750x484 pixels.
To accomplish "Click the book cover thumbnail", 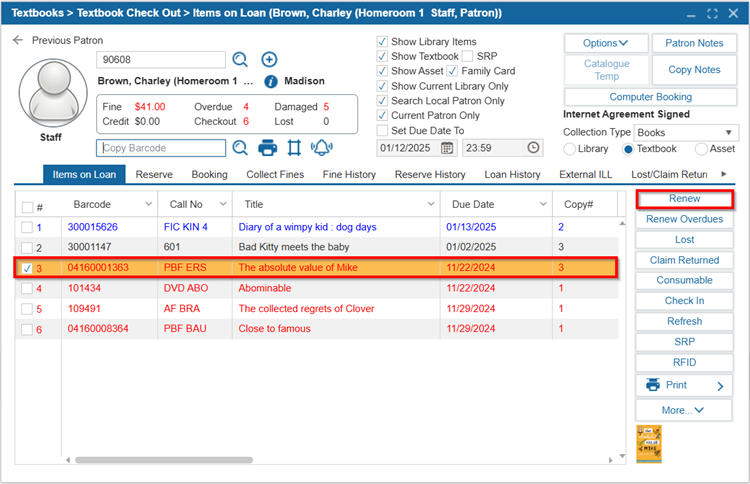I will pos(649,444).
